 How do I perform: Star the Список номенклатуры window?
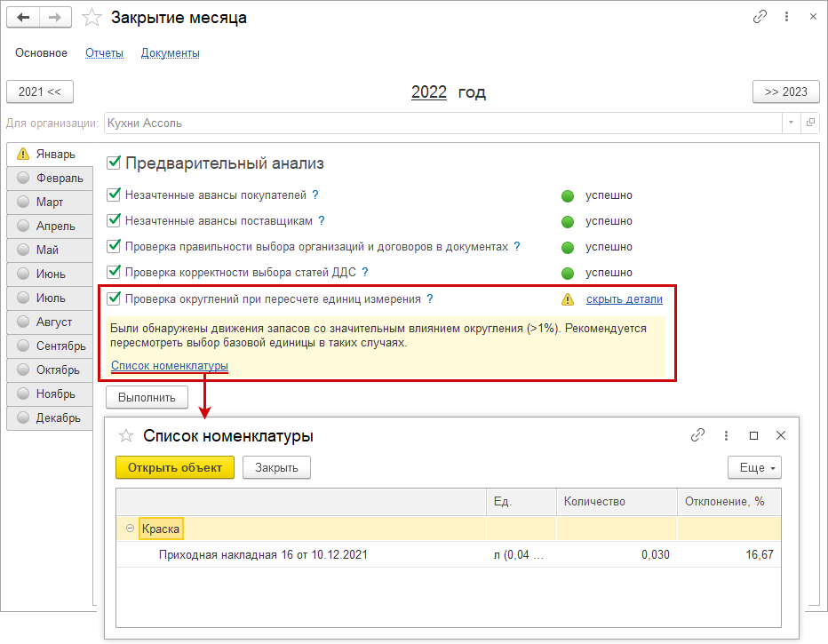126,436
